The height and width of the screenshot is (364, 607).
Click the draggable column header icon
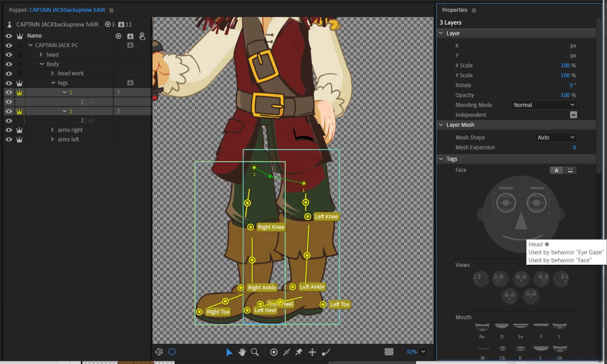(142, 36)
